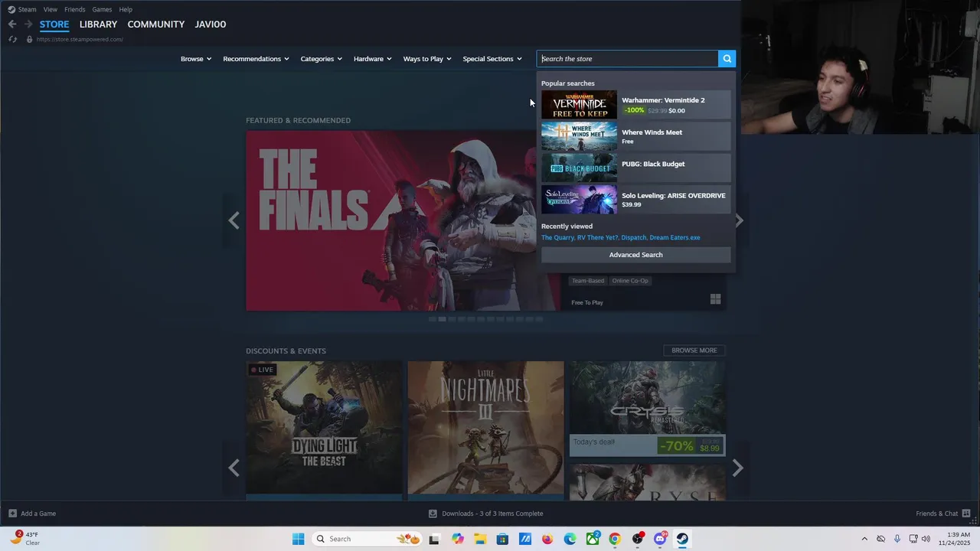Open the Games menu
This screenshot has height=551, width=980.
pos(102,9)
